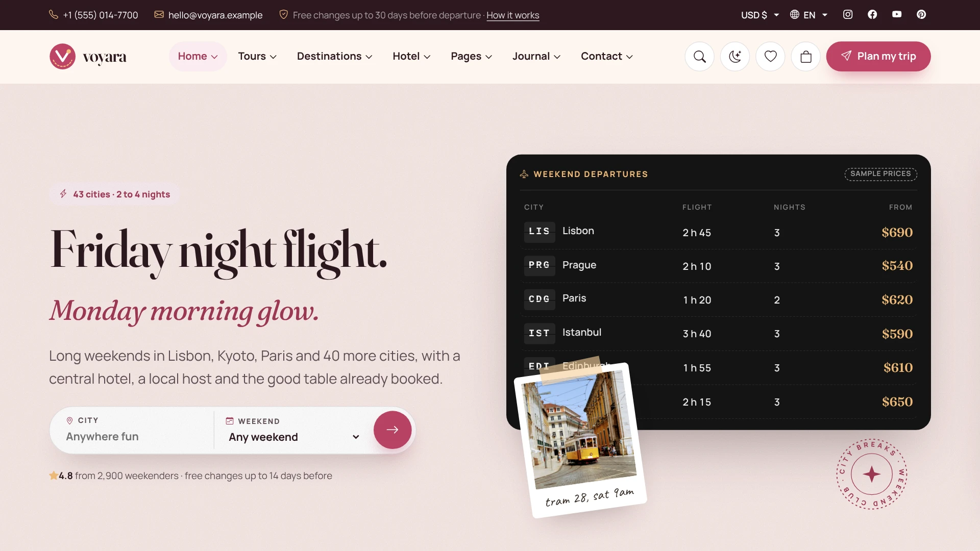Click the 43 cities · 2 to 4 nights tag
The width and height of the screenshot is (980, 551).
115,194
